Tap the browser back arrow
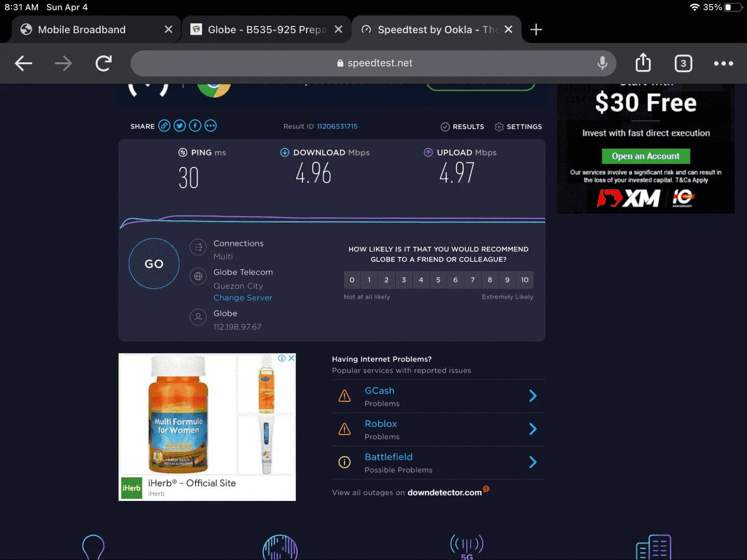 [x=23, y=63]
